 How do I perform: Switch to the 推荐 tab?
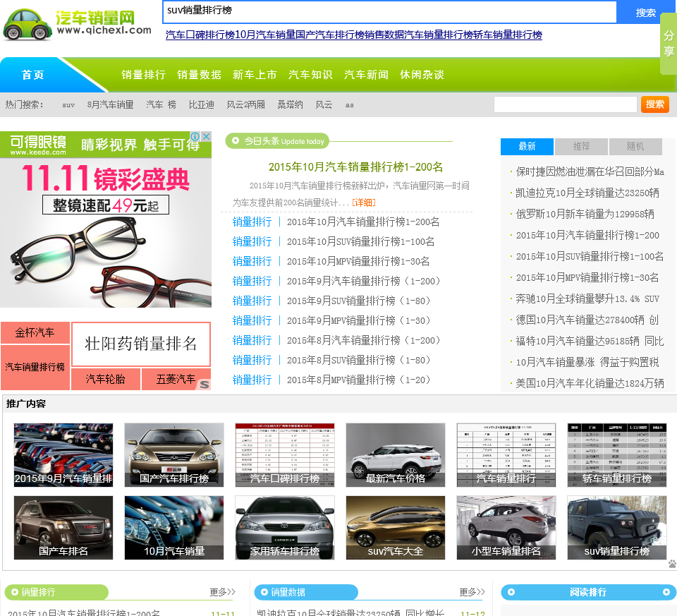(x=581, y=147)
